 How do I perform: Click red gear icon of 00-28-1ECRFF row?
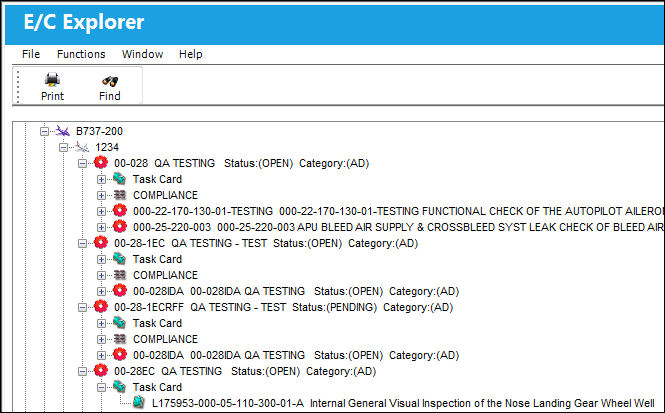tap(101, 306)
